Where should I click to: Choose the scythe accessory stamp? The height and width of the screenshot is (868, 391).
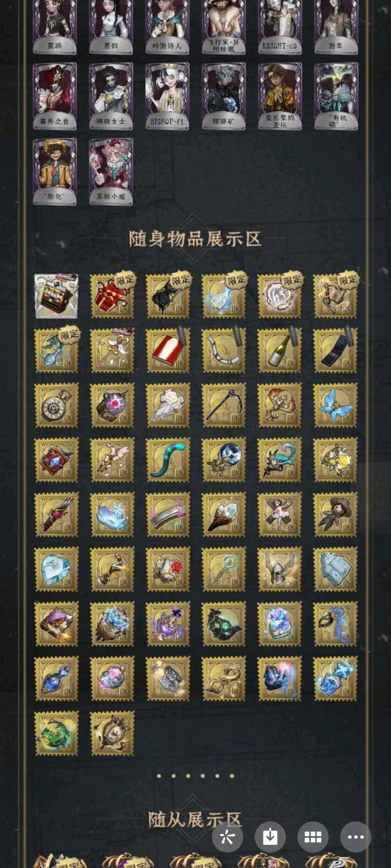(224, 405)
